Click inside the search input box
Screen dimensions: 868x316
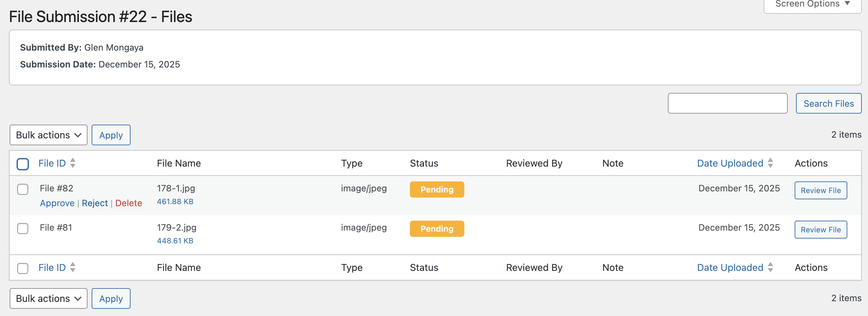[x=727, y=103]
